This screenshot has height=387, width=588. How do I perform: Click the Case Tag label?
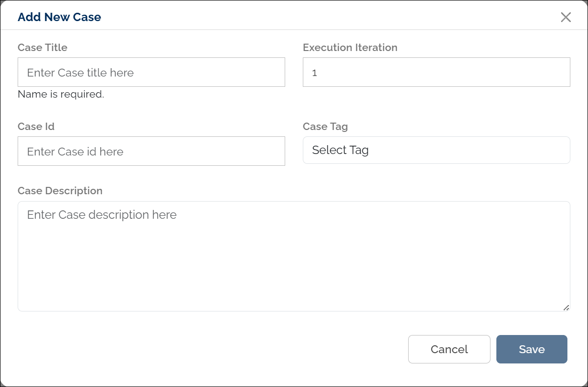325,127
